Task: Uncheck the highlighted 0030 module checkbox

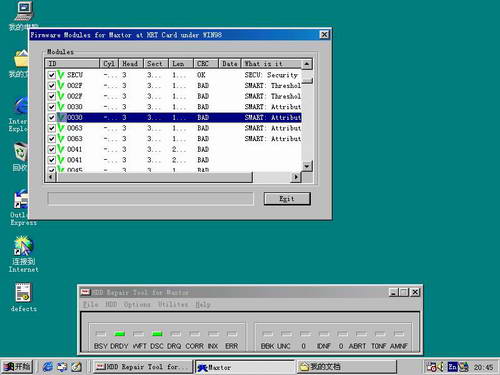Action: click(51, 117)
